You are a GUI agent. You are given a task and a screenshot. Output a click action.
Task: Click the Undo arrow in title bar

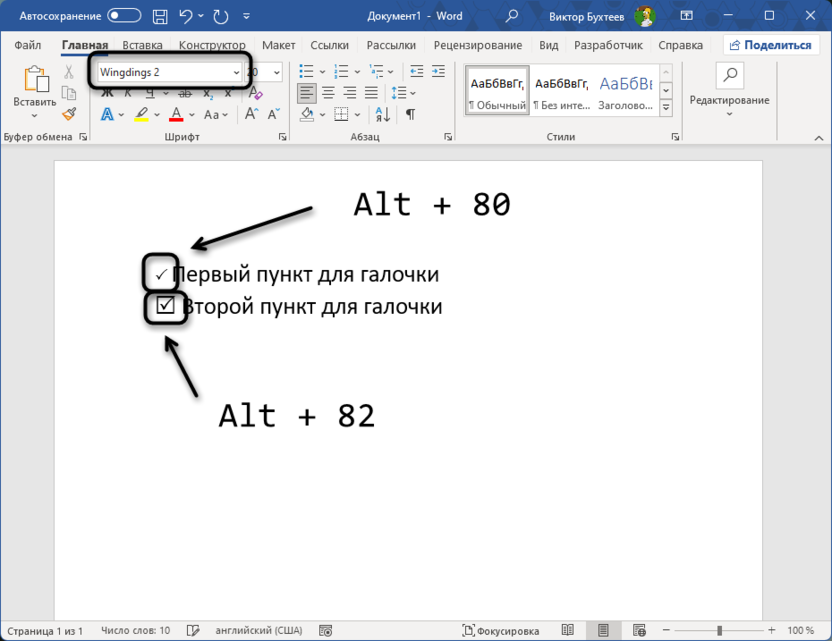pos(184,16)
